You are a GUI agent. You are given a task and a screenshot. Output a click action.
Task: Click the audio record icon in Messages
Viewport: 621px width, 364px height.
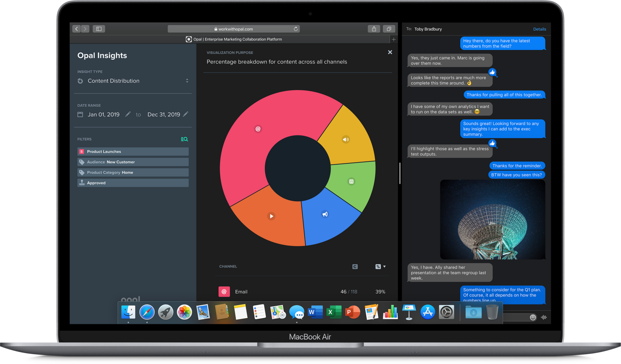(x=544, y=317)
